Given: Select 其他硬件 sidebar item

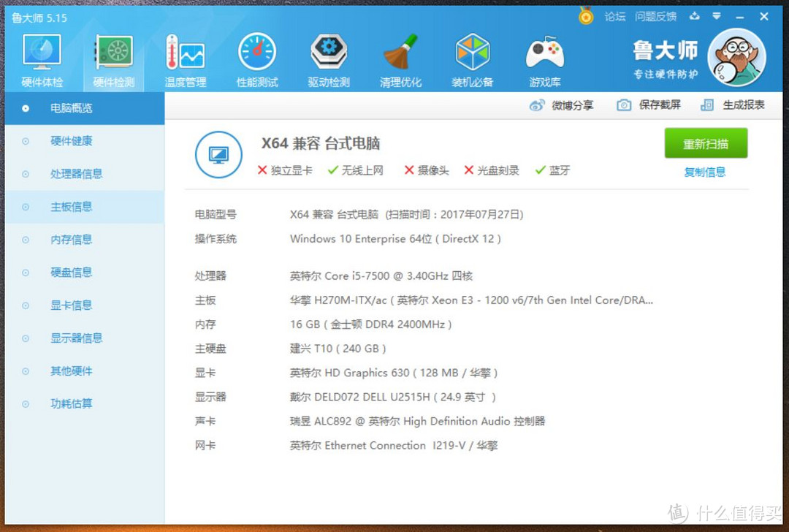Looking at the screenshot, I should click(x=85, y=371).
